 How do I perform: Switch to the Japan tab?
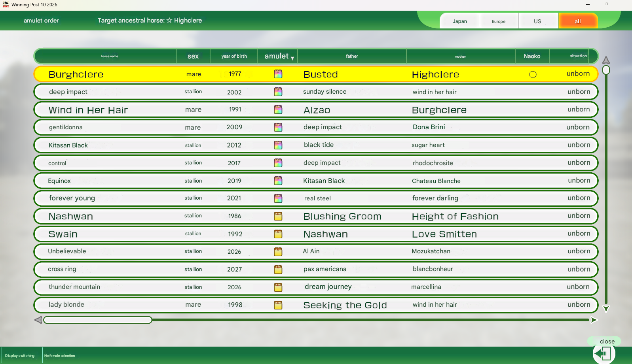[x=459, y=21]
